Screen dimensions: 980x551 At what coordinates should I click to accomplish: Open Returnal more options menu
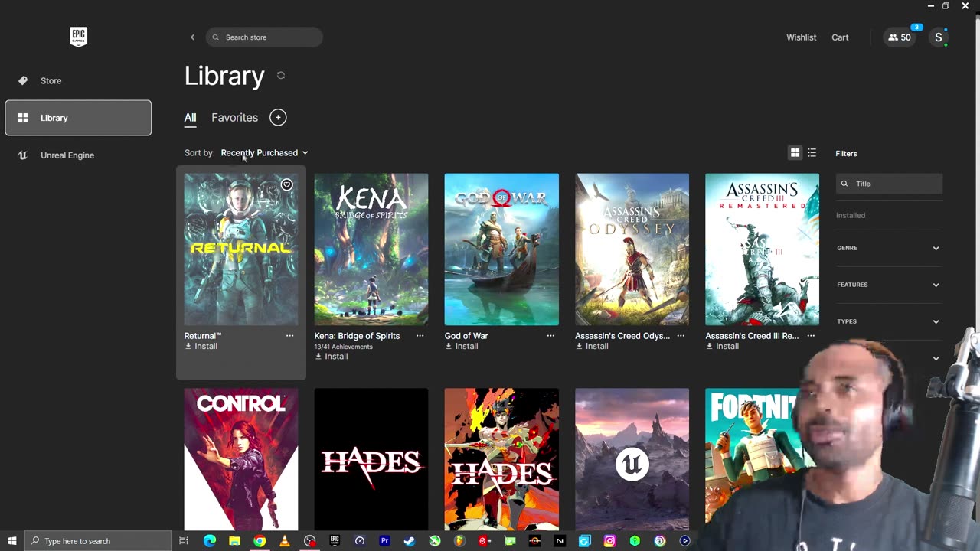pyautogui.click(x=289, y=336)
